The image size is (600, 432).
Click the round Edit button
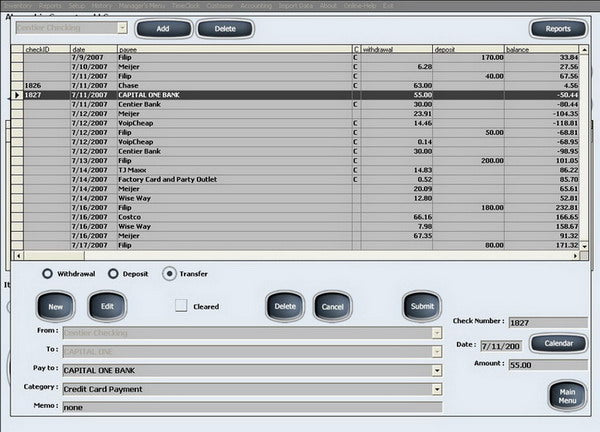coord(107,306)
